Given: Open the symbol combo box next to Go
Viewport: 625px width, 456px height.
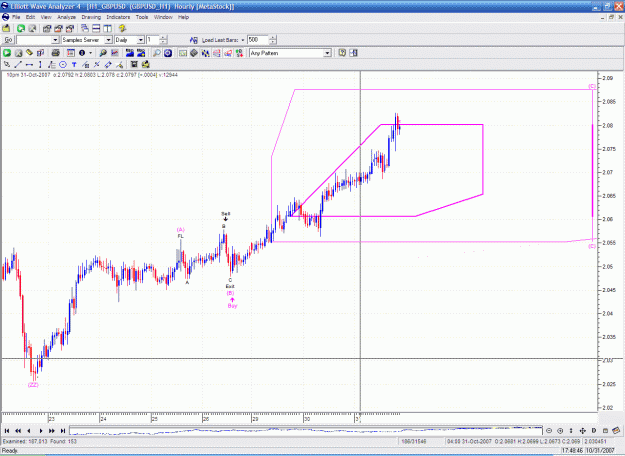Looking at the screenshot, I should click(x=37, y=40).
